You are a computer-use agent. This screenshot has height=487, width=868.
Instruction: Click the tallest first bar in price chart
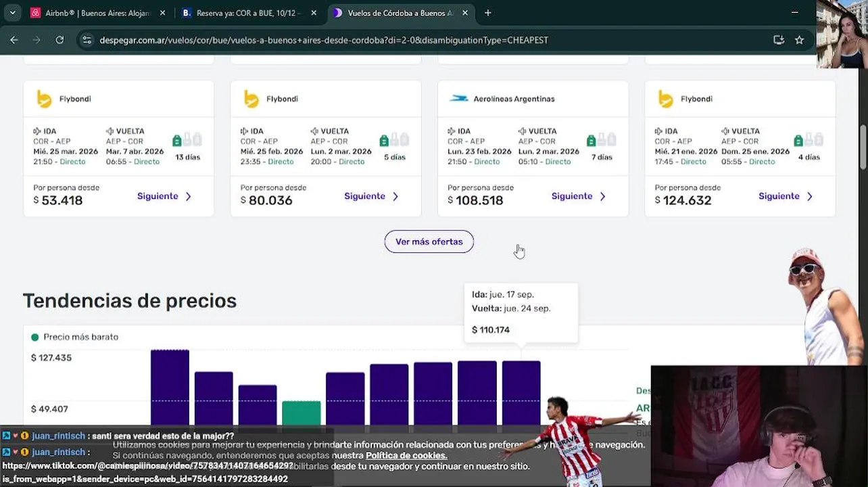click(x=170, y=388)
